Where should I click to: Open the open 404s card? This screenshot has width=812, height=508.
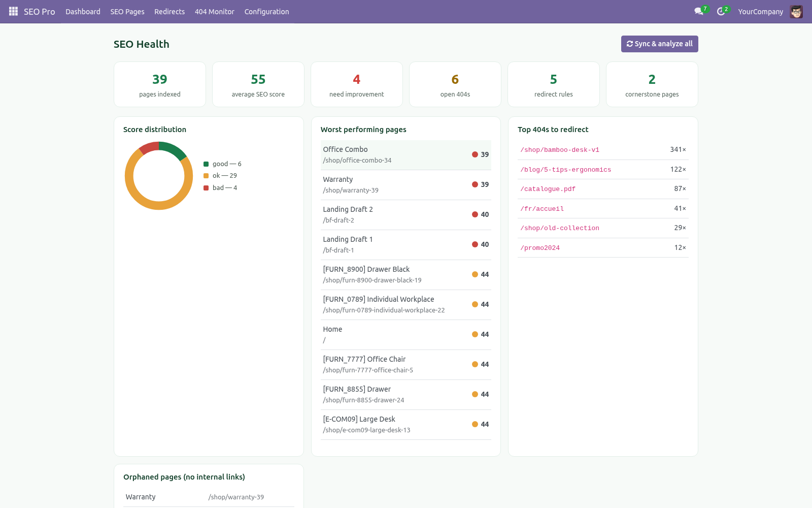(x=455, y=84)
